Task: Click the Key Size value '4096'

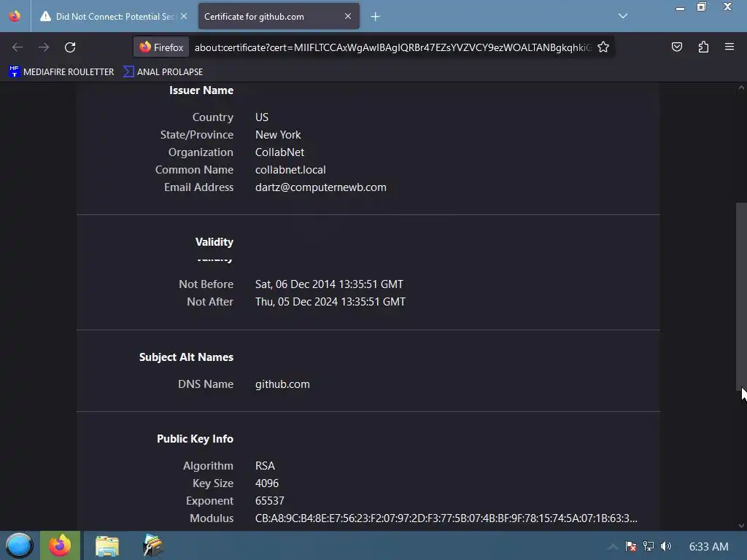Action: [267, 483]
